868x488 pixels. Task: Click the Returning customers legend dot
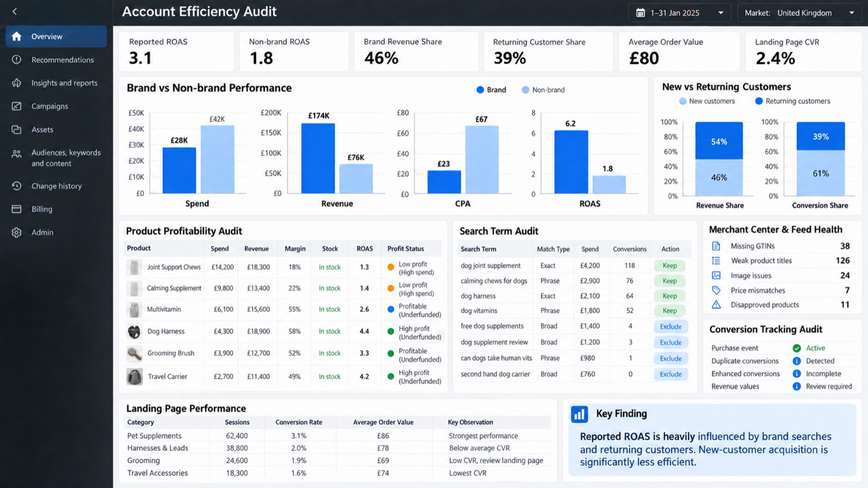759,101
